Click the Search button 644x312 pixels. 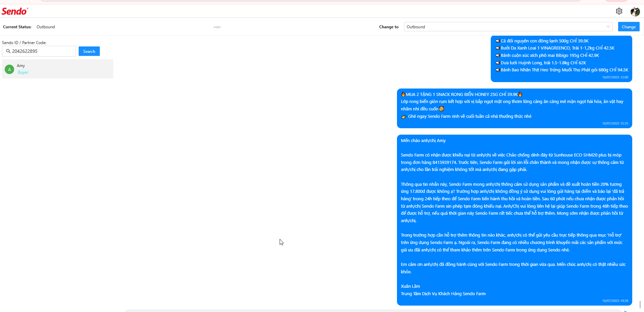[89, 51]
